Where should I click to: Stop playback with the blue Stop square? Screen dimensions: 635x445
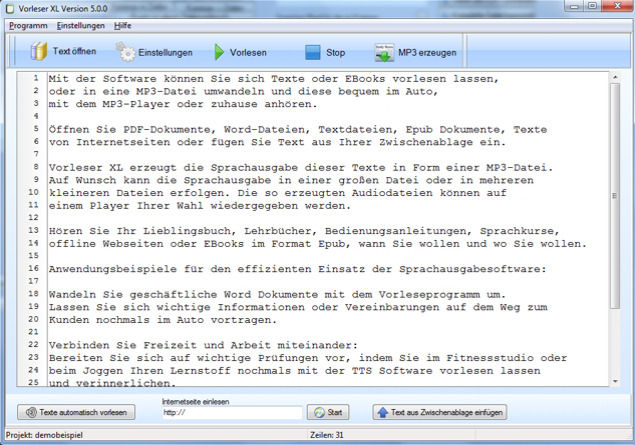313,53
